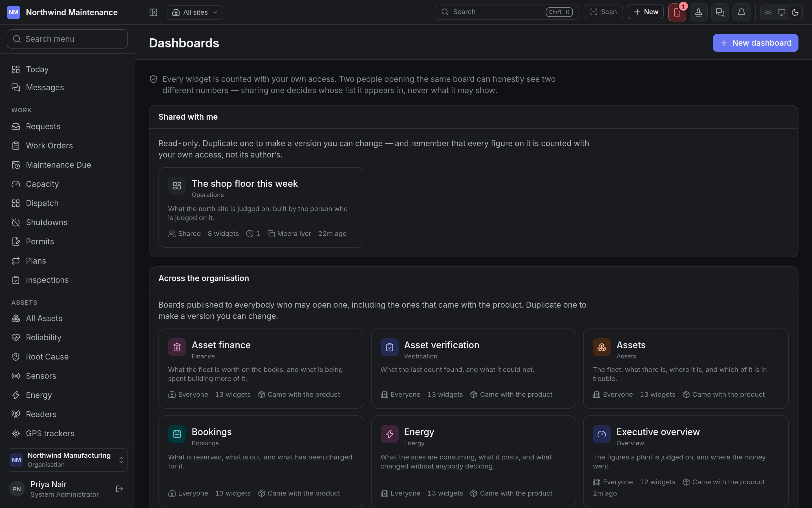Open the Asset verification dashboard
The width and height of the screenshot is (812, 508).
point(473,369)
